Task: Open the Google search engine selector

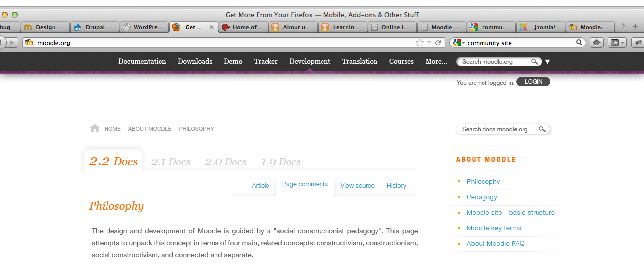Action: (459, 43)
